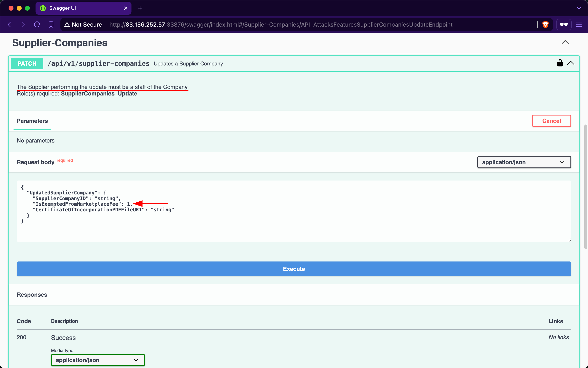The width and height of the screenshot is (588, 368).
Task: Open the response Media type dropdown
Action: [98, 360]
